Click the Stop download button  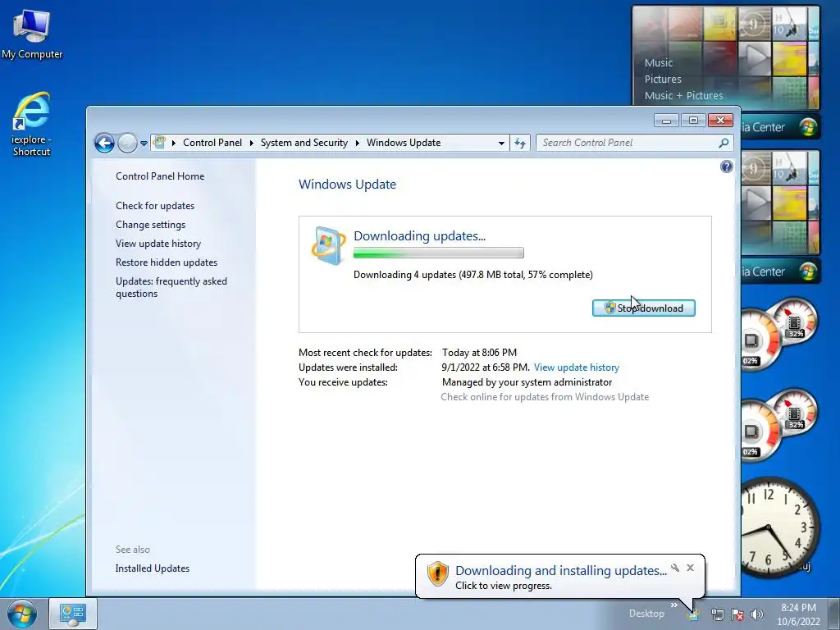pyautogui.click(x=643, y=308)
